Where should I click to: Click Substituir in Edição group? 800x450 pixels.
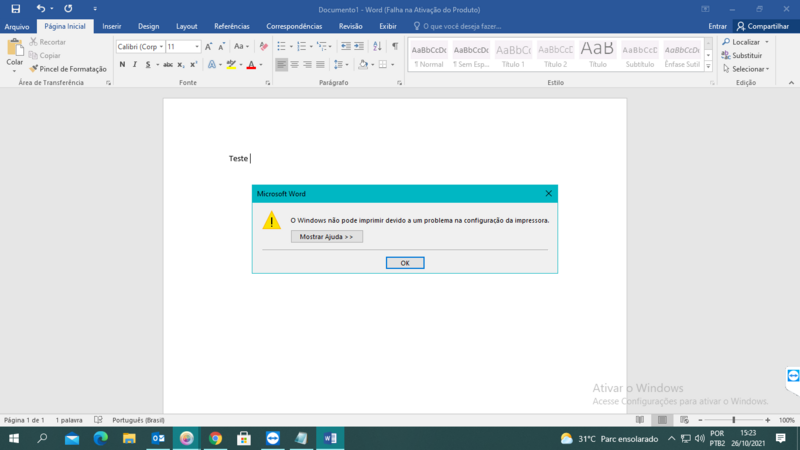tap(742, 55)
